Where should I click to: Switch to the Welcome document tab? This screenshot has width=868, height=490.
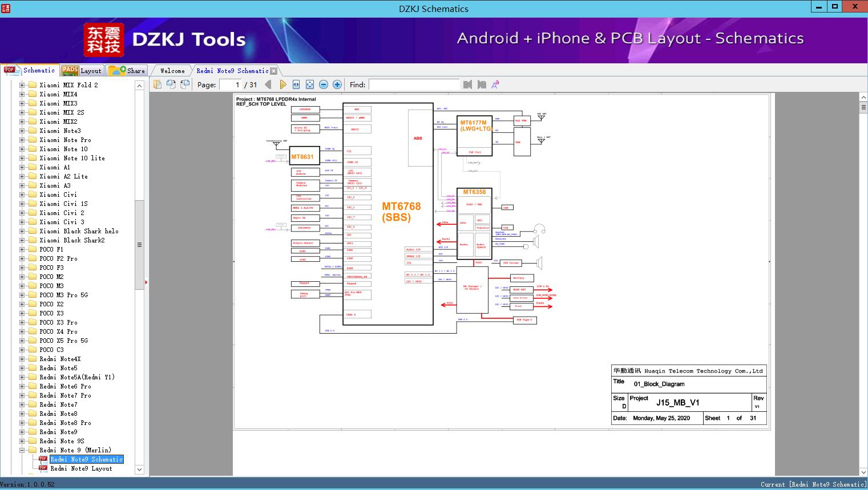pos(172,71)
